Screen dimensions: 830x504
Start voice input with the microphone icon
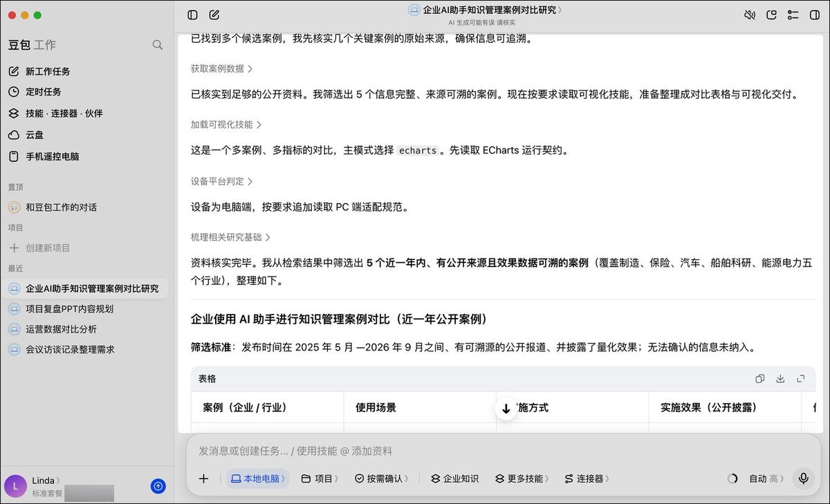[803, 478]
